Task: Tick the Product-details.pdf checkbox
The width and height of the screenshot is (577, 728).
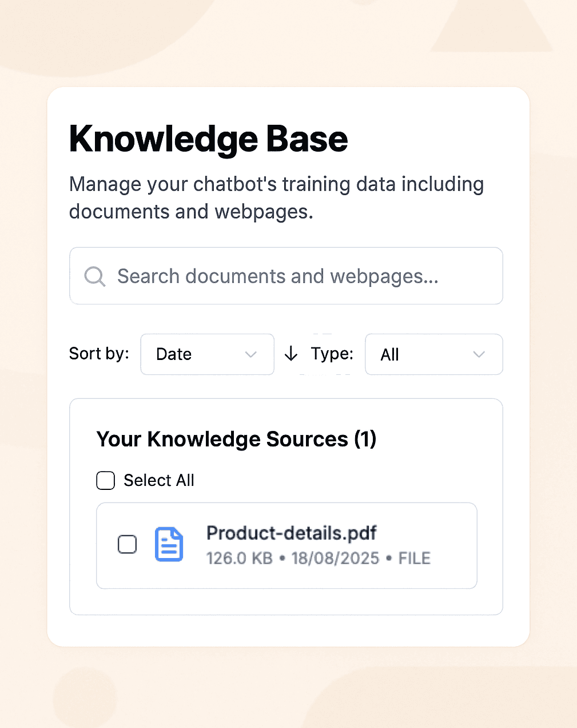Action: pos(127,544)
